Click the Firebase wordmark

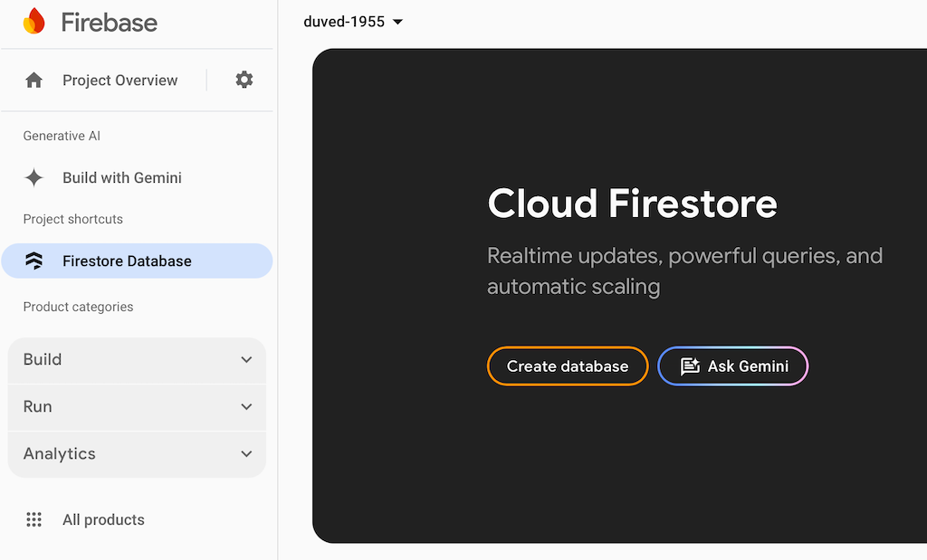pyautogui.click(x=110, y=23)
